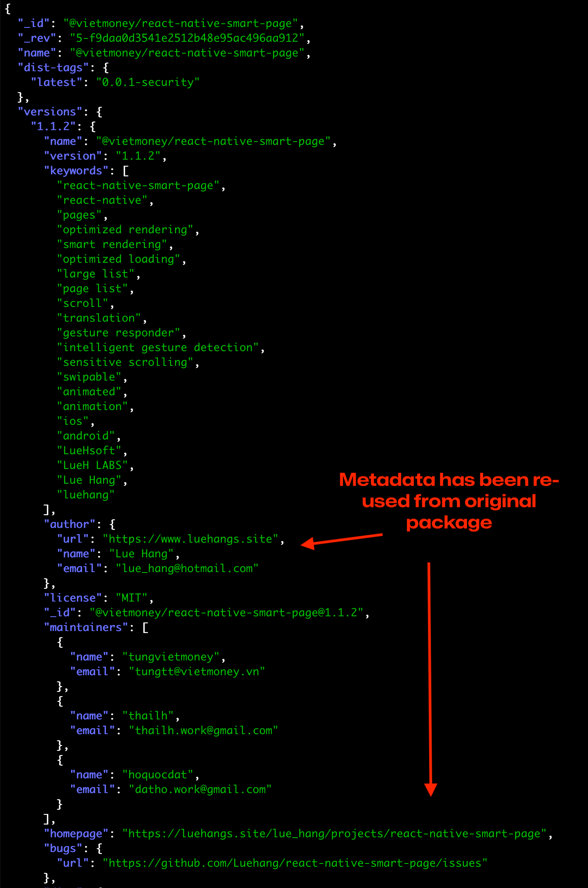
Task: Select the maintainer name "hoquocdat"
Action: tap(158, 775)
